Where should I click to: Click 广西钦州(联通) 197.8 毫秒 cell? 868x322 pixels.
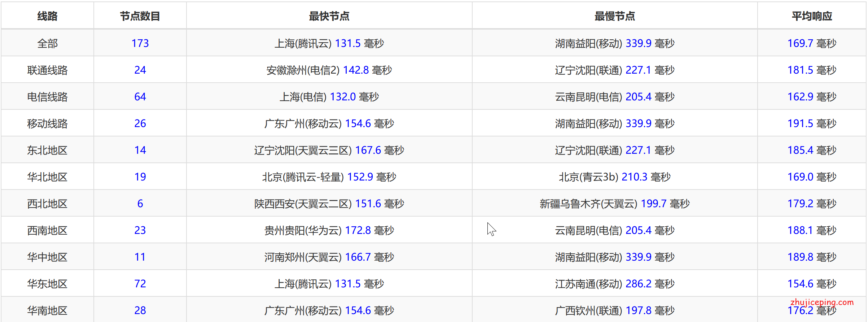615,310
